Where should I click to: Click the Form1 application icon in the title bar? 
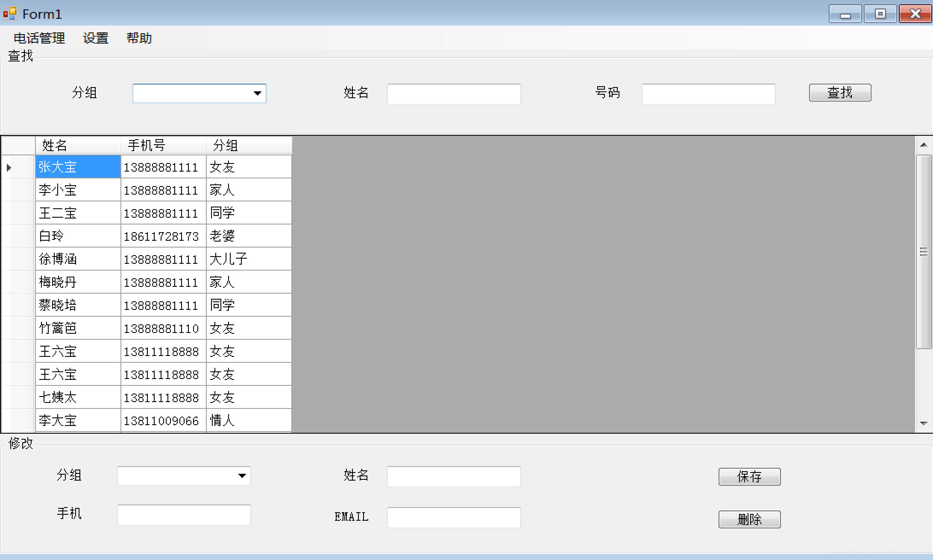10,14
